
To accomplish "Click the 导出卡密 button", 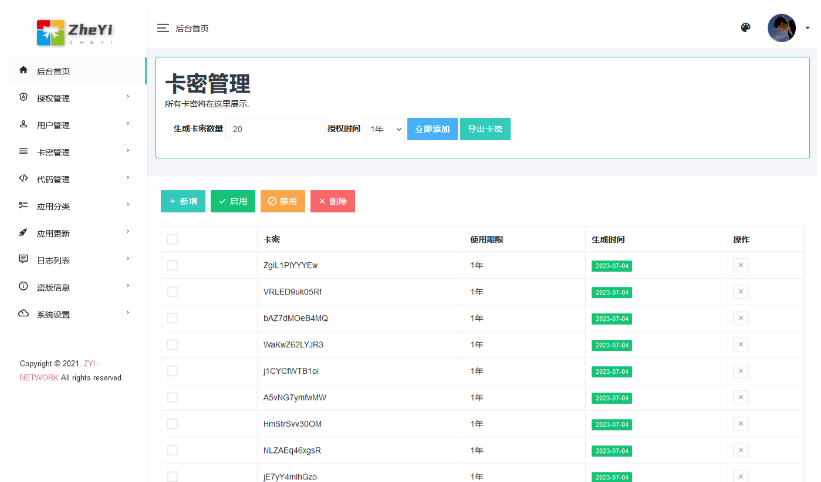I will coord(485,129).
